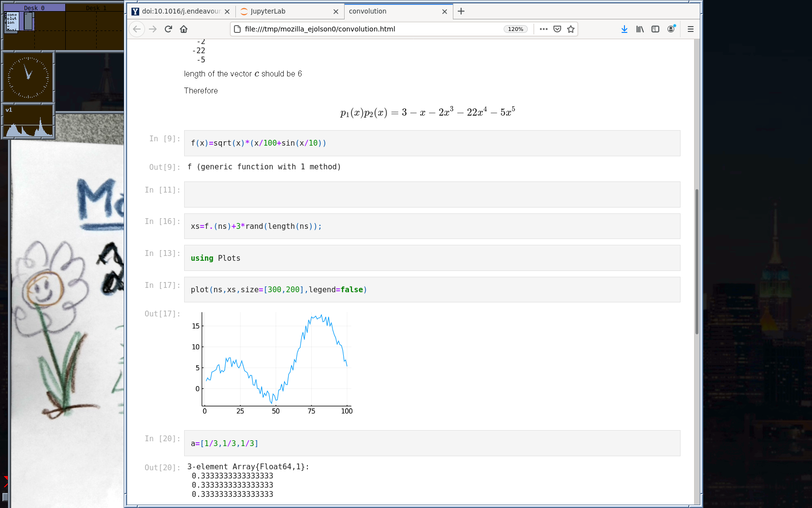Toggle the sidebar view icon

pyautogui.click(x=655, y=29)
